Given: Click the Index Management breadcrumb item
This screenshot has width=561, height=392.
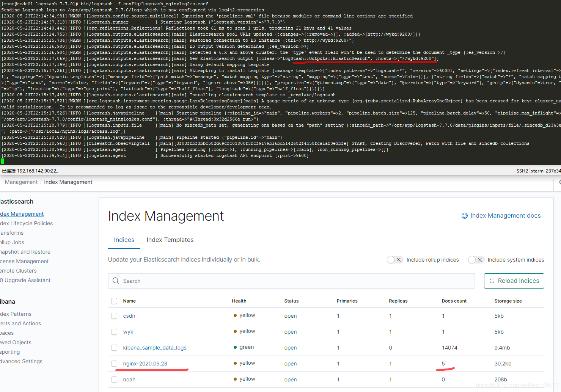Looking at the screenshot, I should click(68, 182).
